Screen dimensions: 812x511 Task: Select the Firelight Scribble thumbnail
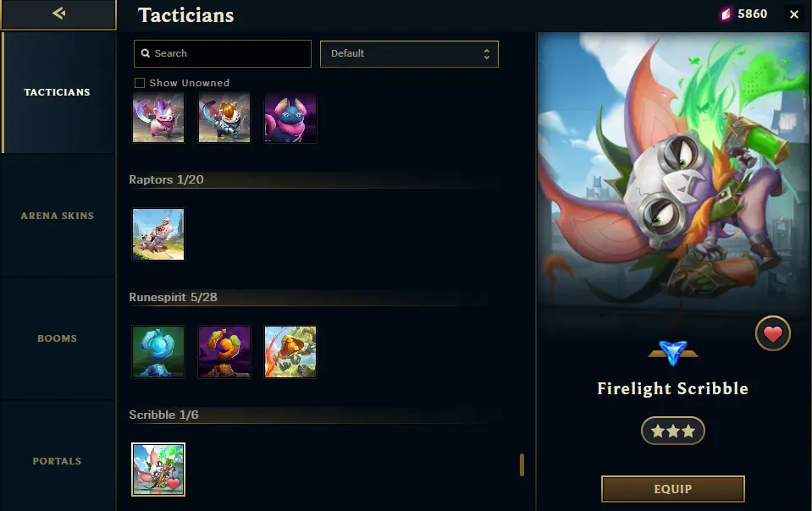coord(158,469)
